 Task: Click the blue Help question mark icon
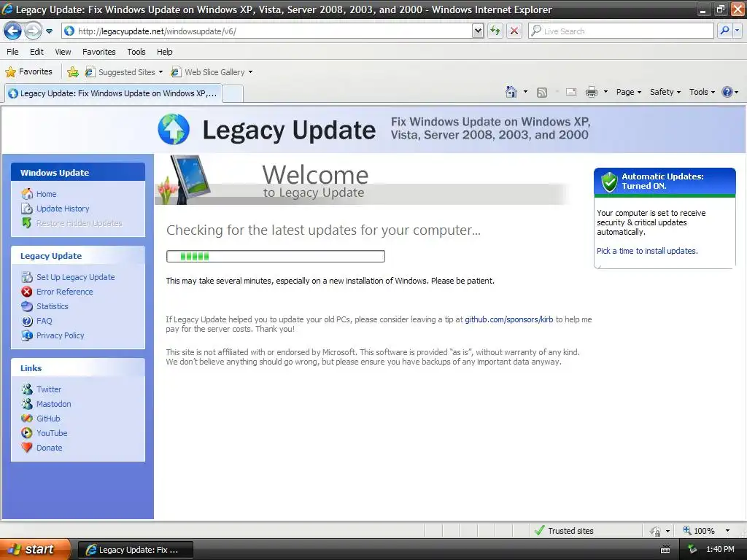point(727,92)
